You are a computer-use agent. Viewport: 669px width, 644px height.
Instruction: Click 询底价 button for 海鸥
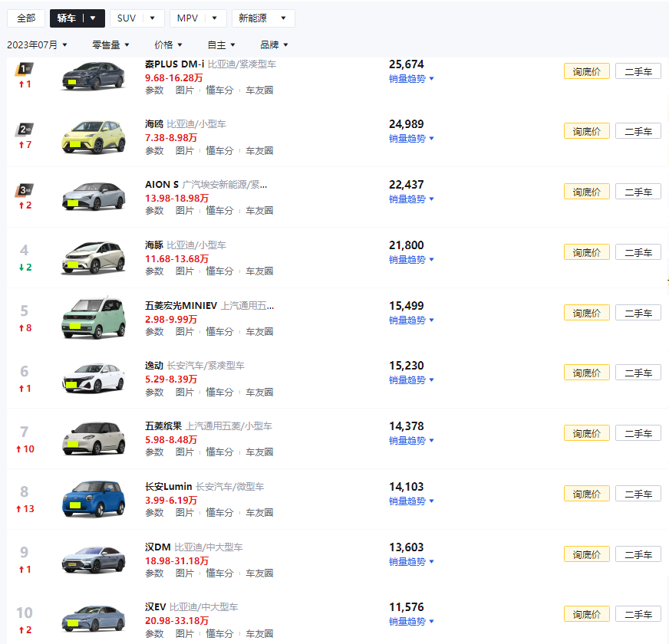click(x=587, y=131)
